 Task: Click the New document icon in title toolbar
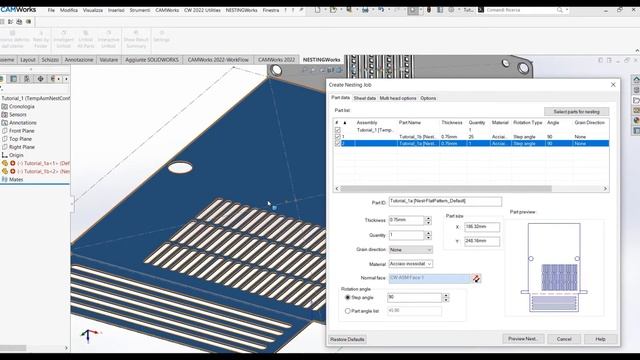[x=318, y=10]
